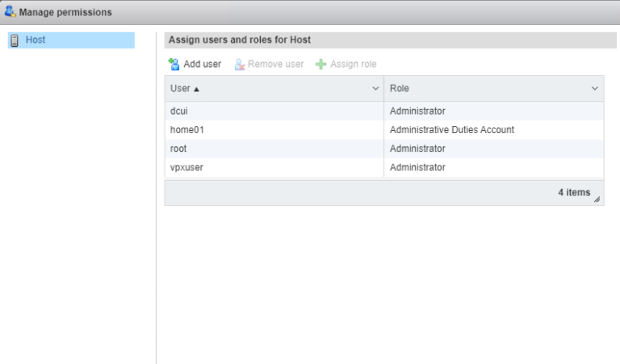Click the Host server icon in sidebar

(15, 40)
